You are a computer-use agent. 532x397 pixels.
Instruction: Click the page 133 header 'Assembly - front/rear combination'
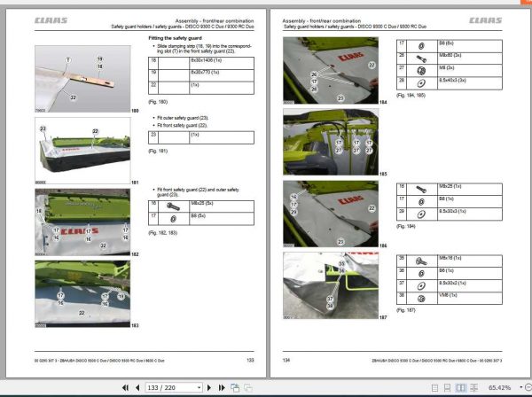[215, 20]
